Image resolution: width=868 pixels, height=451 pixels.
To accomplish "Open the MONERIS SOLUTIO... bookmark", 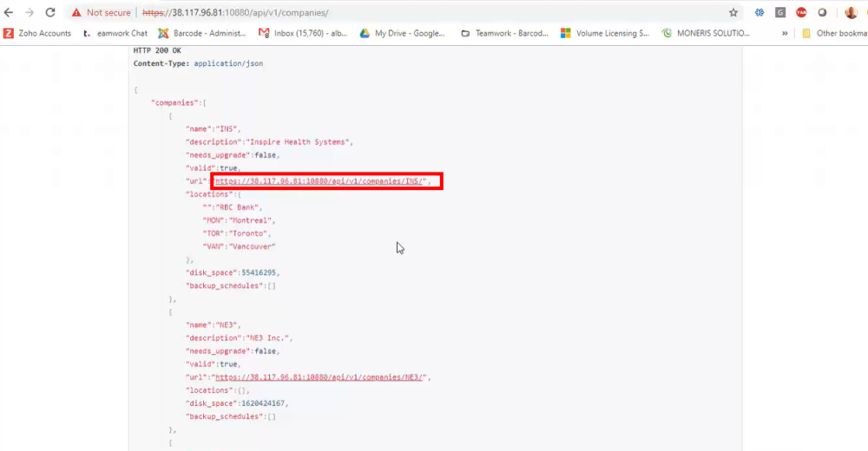I will pyautogui.click(x=707, y=33).
